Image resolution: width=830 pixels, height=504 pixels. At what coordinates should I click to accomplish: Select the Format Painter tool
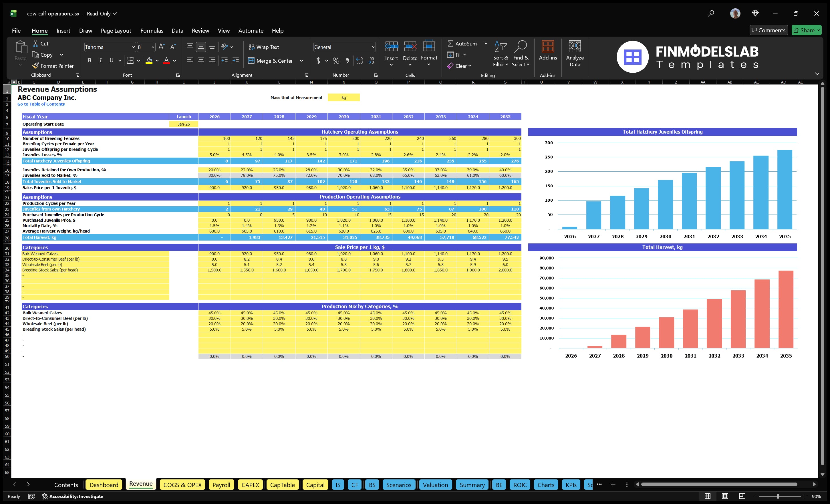coord(53,66)
